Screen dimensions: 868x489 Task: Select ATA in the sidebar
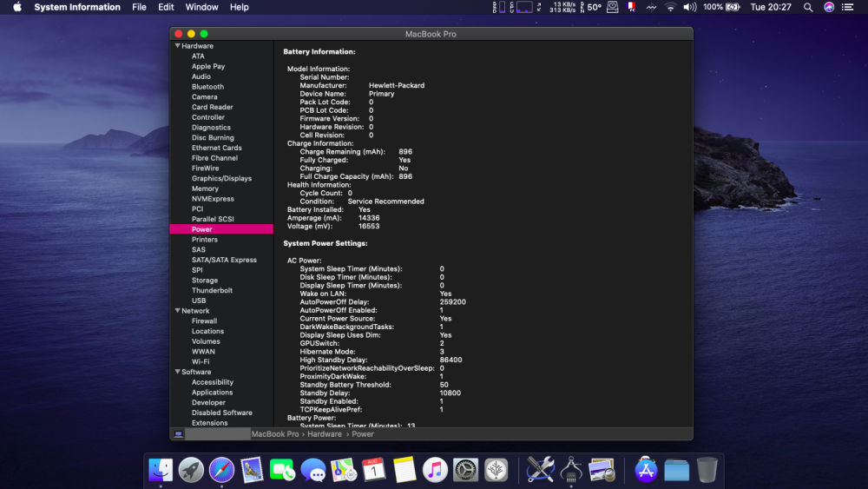(198, 56)
